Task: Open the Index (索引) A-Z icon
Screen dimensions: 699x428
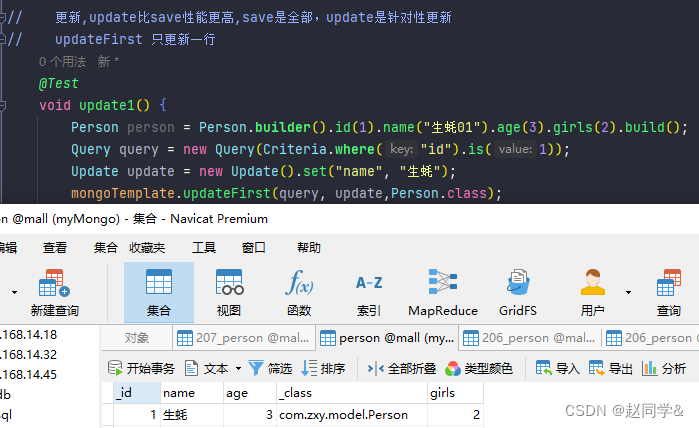Action: (x=369, y=292)
